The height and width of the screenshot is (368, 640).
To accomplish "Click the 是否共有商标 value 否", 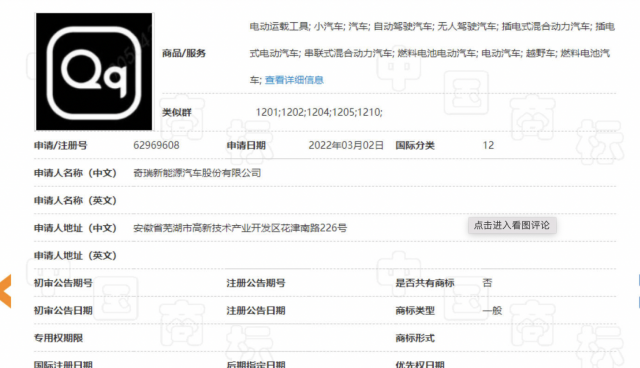I will (x=487, y=283).
